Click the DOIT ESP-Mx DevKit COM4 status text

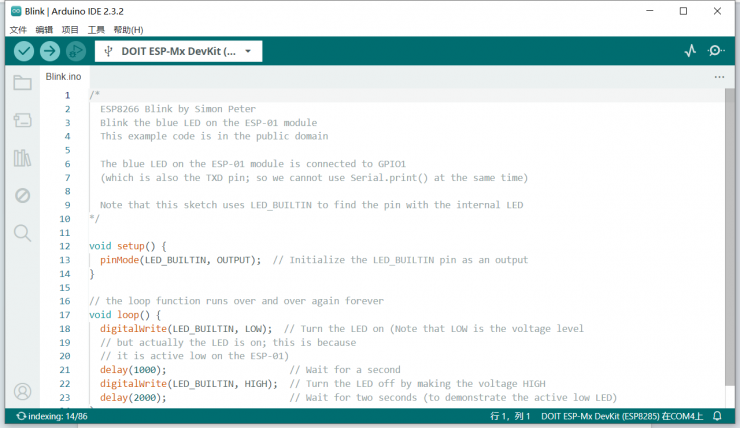click(x=622, y=416)
